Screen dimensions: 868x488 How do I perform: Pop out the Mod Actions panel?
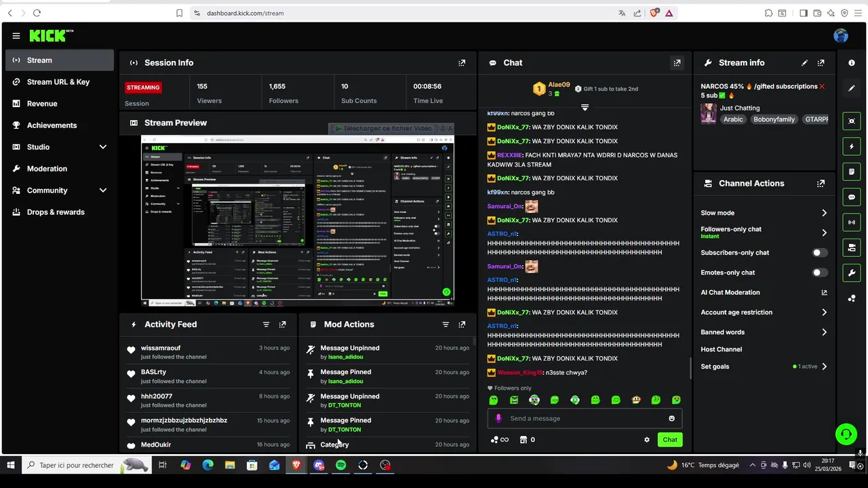[x=462, y=325]
